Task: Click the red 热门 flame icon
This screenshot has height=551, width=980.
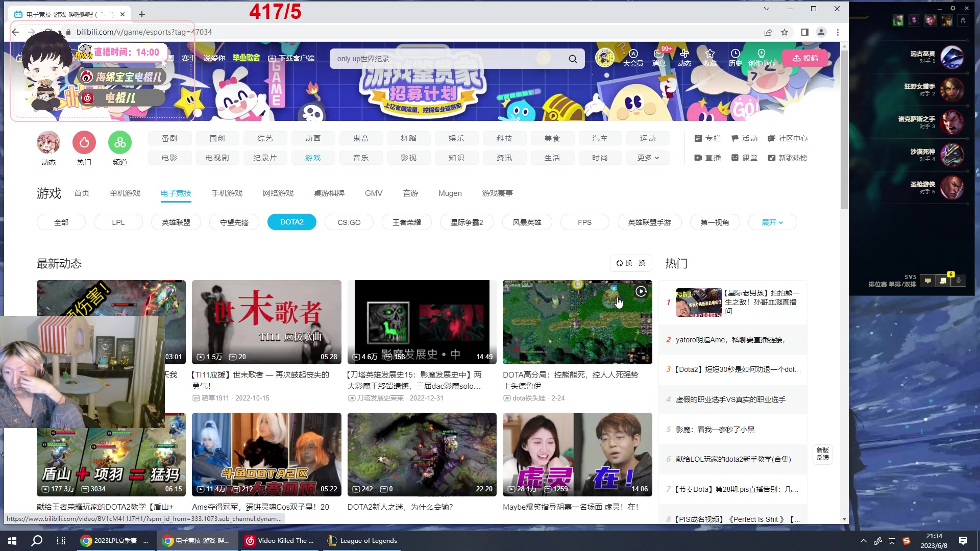Action: click(84, 143)
